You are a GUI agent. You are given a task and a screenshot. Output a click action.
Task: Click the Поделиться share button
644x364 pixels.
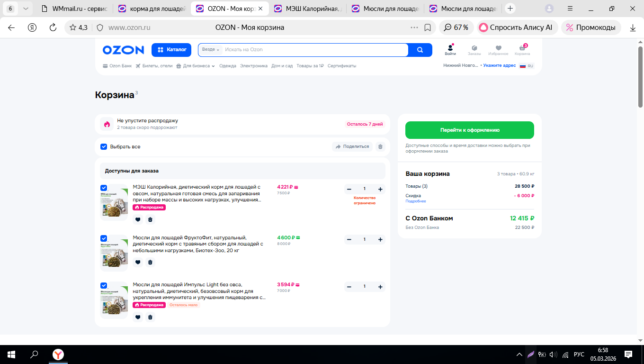click(x=352, y=147)
